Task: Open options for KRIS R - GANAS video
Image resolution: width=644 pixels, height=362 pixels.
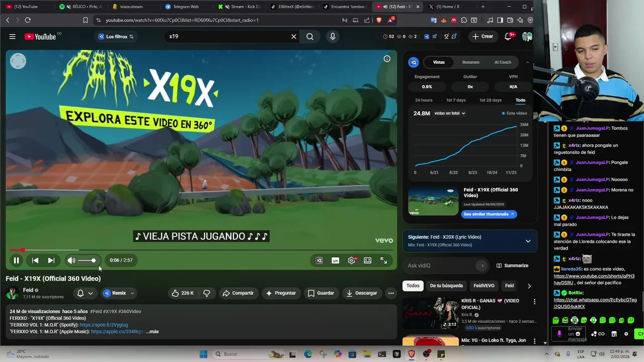Action: (534, 302)
